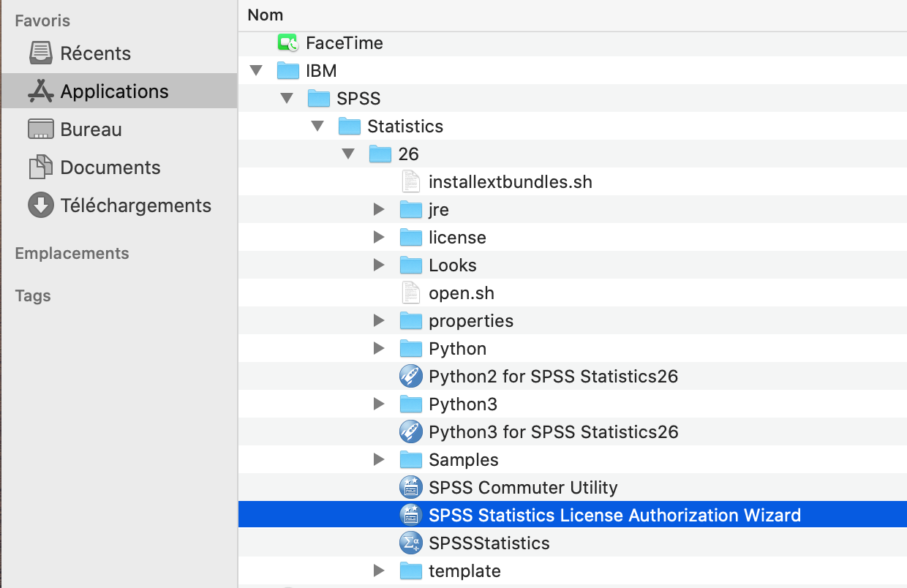This screenshot has width=907, height=588.
Task: Open Récents in the sidebar
Action: (x=95, y=53)
